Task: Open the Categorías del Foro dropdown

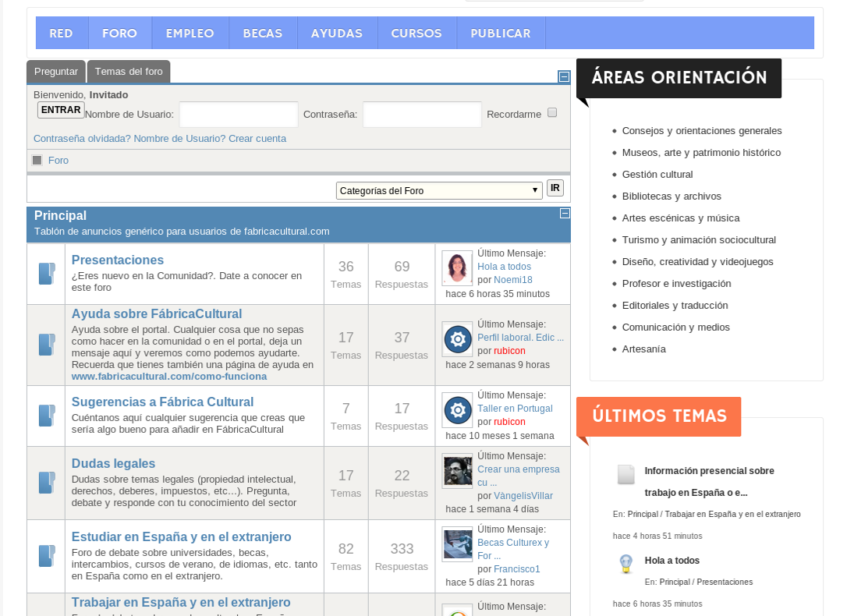Action: pyautogui.click(x=439, y=190)
